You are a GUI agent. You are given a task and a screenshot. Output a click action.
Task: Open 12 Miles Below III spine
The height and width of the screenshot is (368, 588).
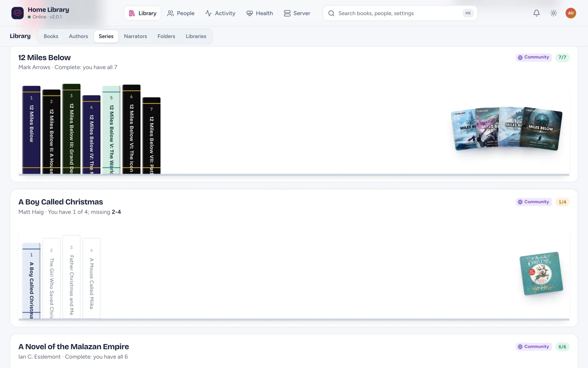click(x=71, y=129)
